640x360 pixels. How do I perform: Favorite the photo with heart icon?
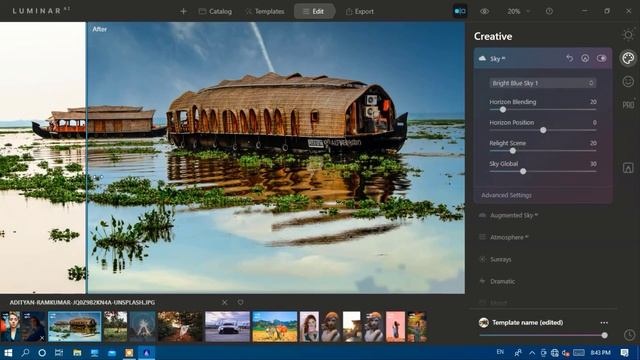[x=240, y=302]
